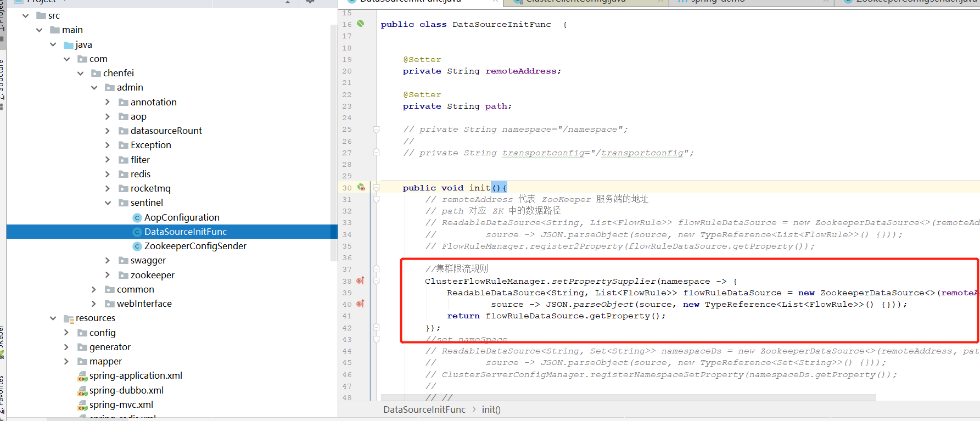The width and height of the screenshot is (980, 421).
Task: Select spring-dubbo.xml in the project tree
Action: [x=126, y=391]
